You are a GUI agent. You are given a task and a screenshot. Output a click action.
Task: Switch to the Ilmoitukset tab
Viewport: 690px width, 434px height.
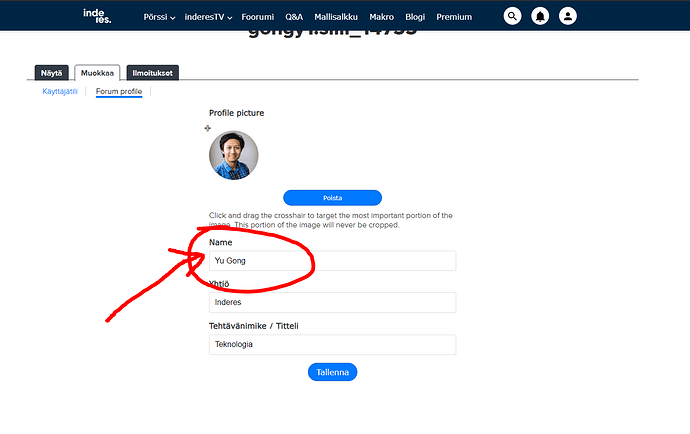click(x=151, y=73)
